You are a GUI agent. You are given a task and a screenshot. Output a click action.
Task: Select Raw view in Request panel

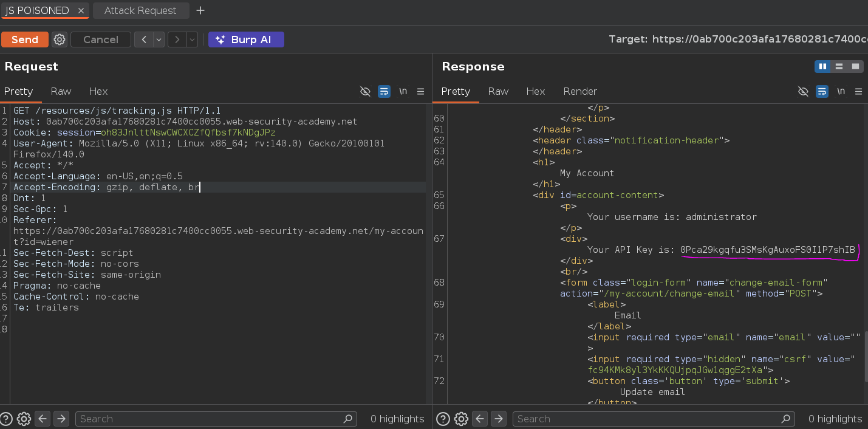point(61,91)
